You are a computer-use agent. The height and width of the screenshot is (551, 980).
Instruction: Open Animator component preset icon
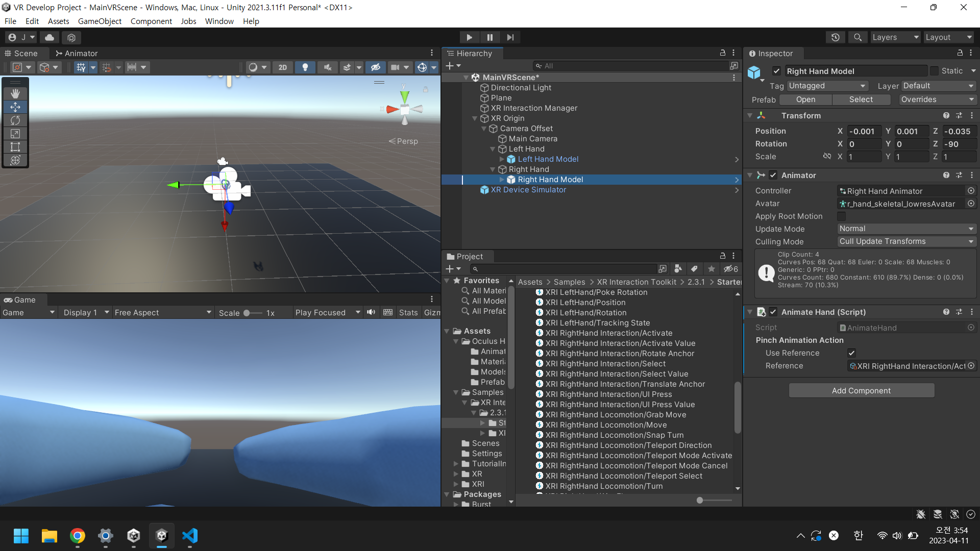click(959, 176)
